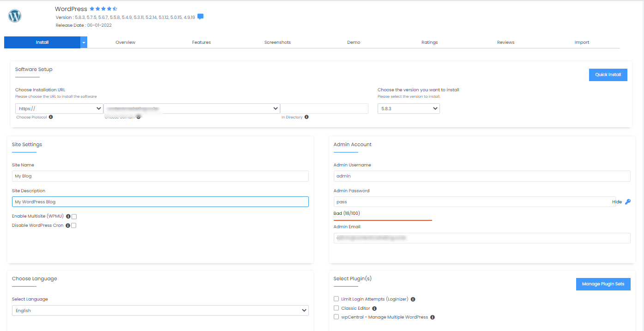Click the password strength bar

click(383, 220)
